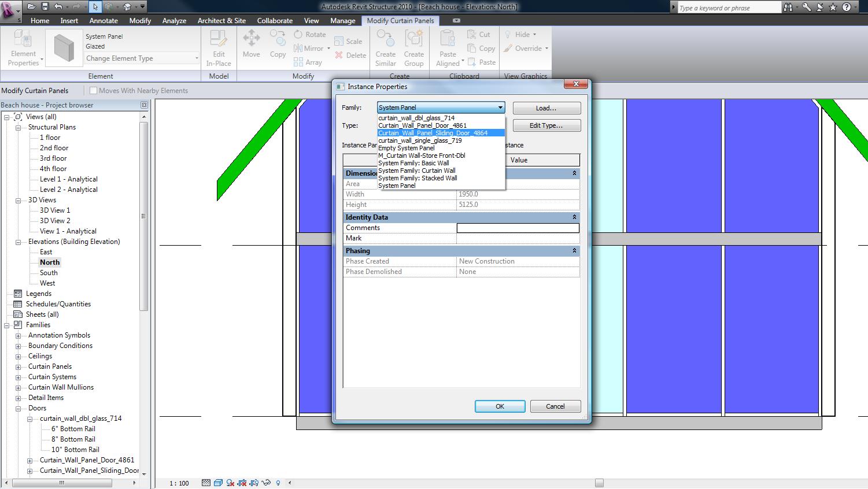
Task: Toggle Moves With Nearby Elements checkbox
Action: click(x=93, y=91)
